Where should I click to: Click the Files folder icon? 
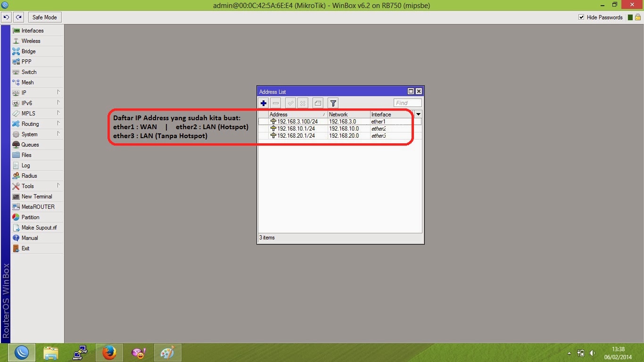[16, 155]
